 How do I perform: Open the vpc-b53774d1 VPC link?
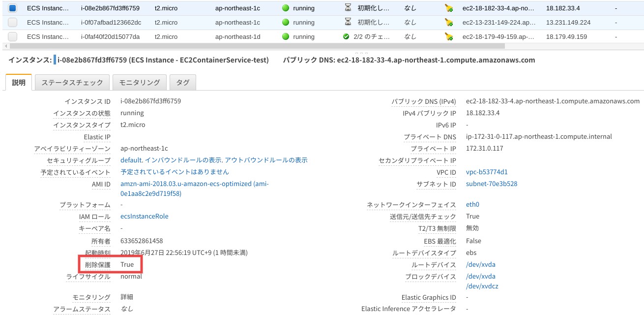487,172
